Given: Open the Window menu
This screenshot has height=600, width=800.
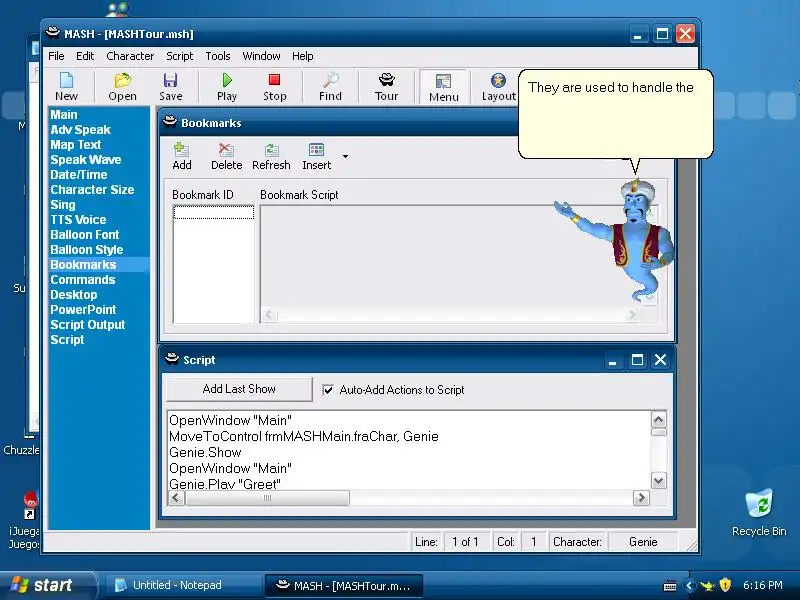Looking at the screenshot, I should (x=261, y=56).
